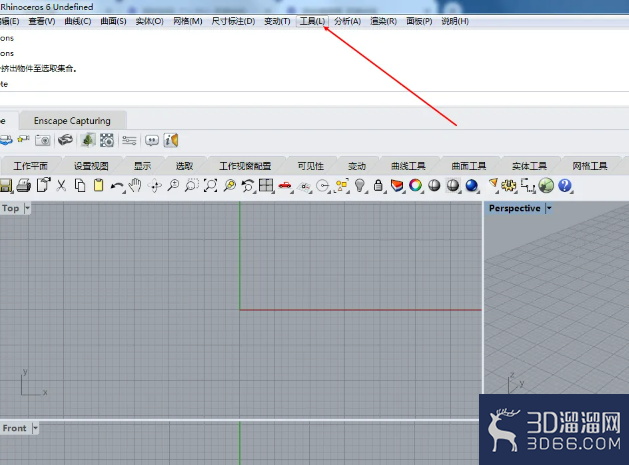The image size is (629, 465).
Task: Click the Enscape settings sliders icon
Action: click(129, 140)
